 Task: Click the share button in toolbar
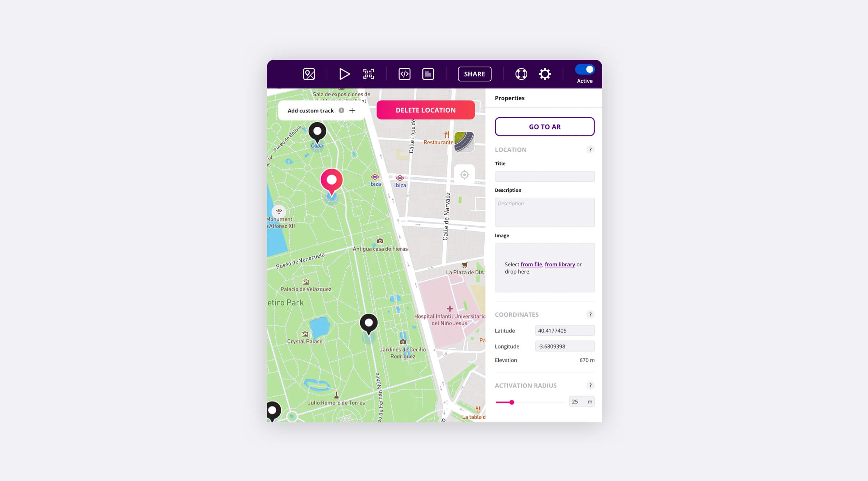(x=475, y=73)
